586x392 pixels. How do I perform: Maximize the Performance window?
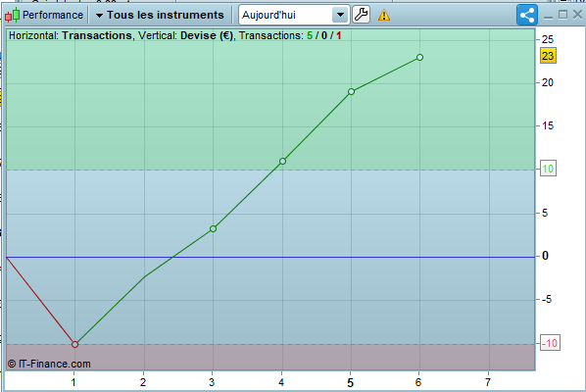pos(562,15)
